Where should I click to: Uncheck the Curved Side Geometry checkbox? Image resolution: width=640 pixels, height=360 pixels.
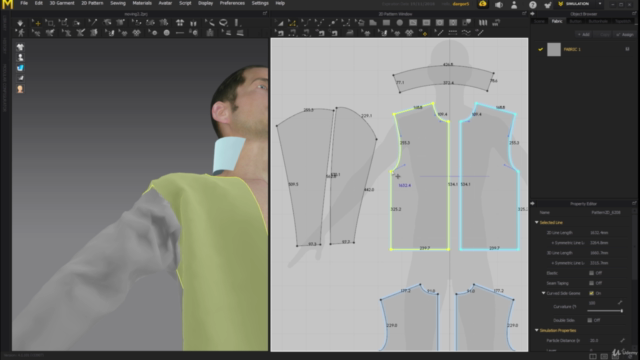point(591,293)
